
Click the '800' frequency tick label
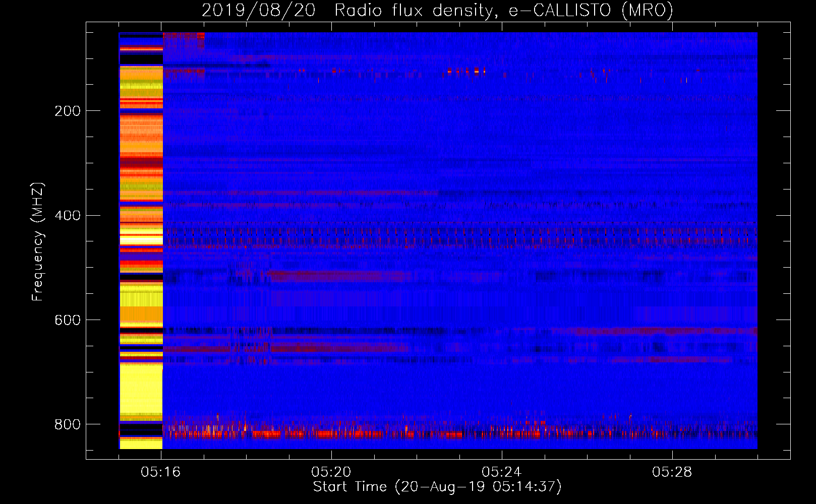point(68,425)
